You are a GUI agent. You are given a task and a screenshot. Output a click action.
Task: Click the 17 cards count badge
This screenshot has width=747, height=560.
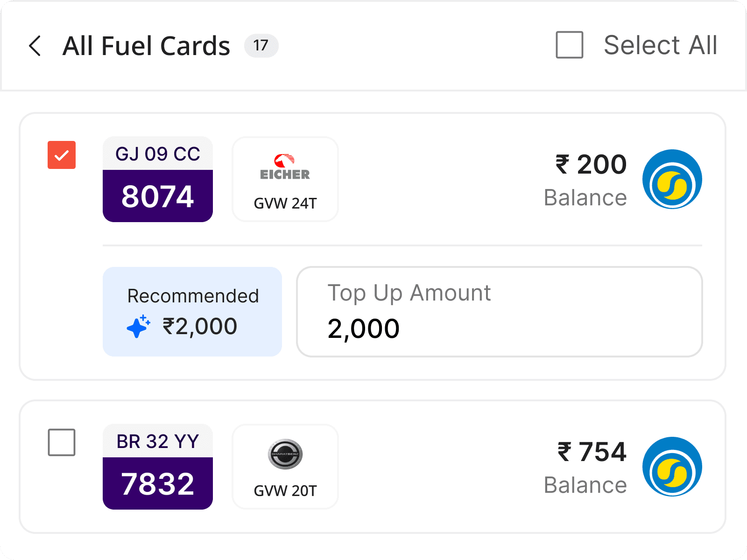[261, 46]
